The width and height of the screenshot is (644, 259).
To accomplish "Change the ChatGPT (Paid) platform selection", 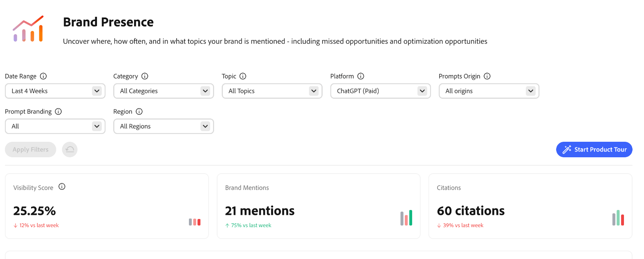I will point(380,91).
